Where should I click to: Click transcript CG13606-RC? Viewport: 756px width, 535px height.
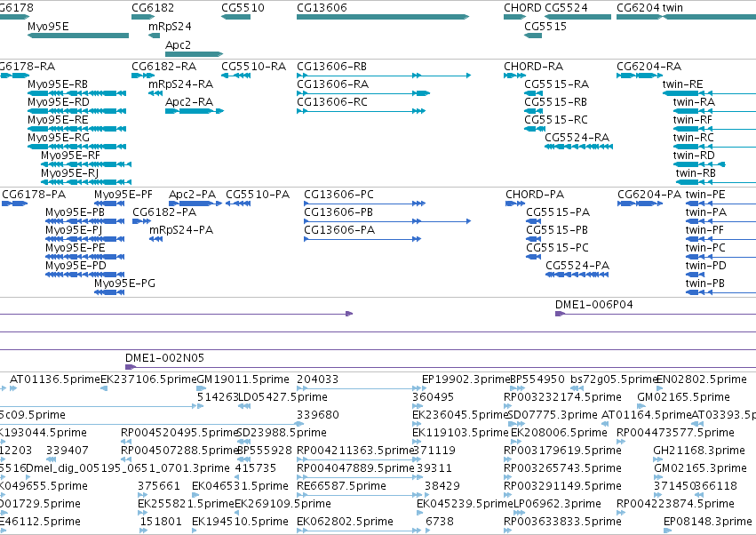tap(332, 102)
